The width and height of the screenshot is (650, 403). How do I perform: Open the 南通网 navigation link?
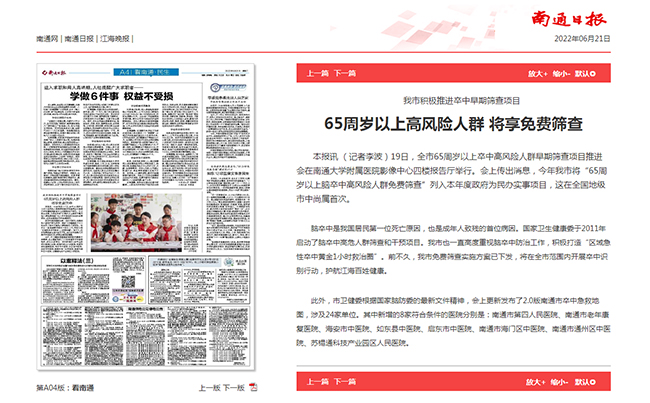(x=46, y=38)
